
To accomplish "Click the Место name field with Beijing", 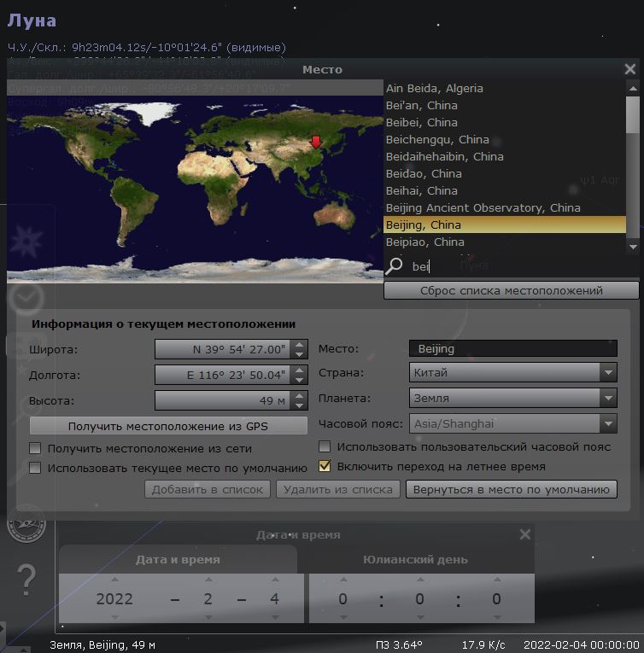I will pos(512,348).
